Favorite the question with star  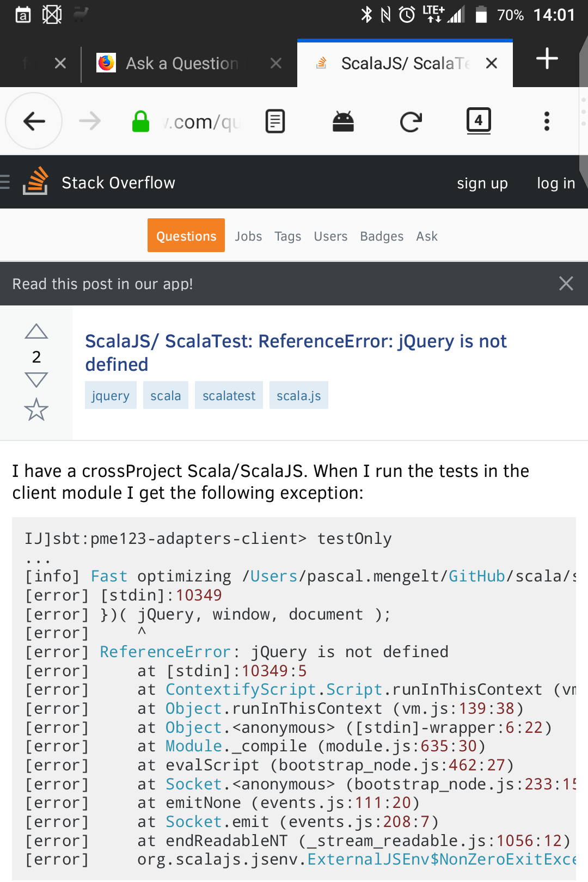tap(36, 409)
